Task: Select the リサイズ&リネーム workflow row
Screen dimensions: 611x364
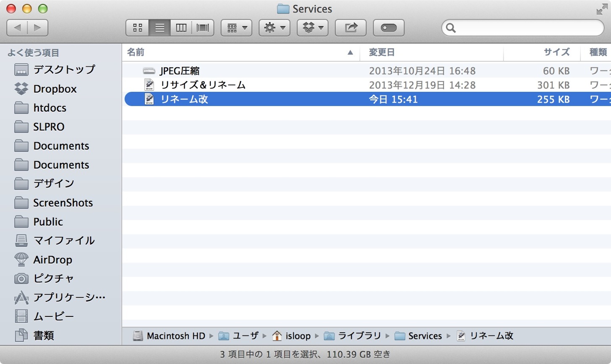Action: [367, 85]
